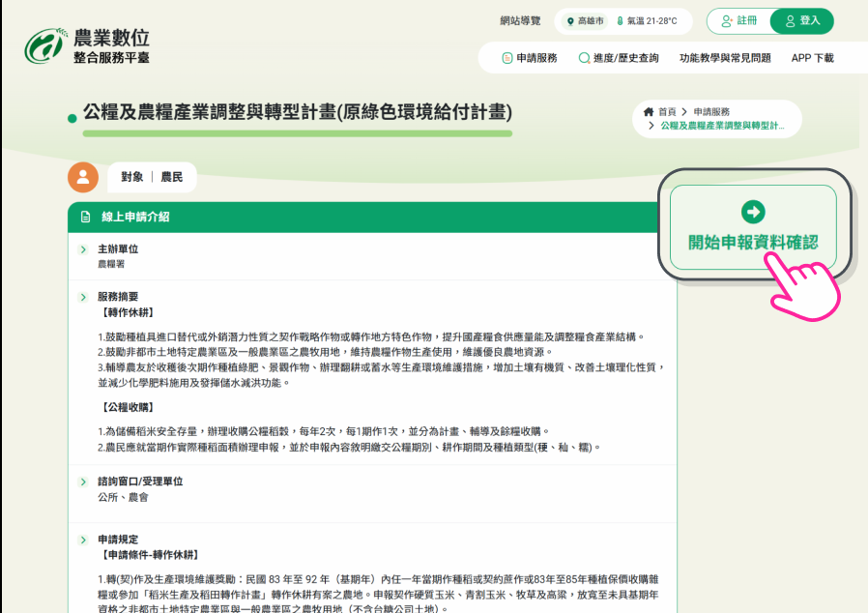Click the 農業數位整合服務平臺 logo
Viewport: 868px width, 613px height.
tap(87, 45)
